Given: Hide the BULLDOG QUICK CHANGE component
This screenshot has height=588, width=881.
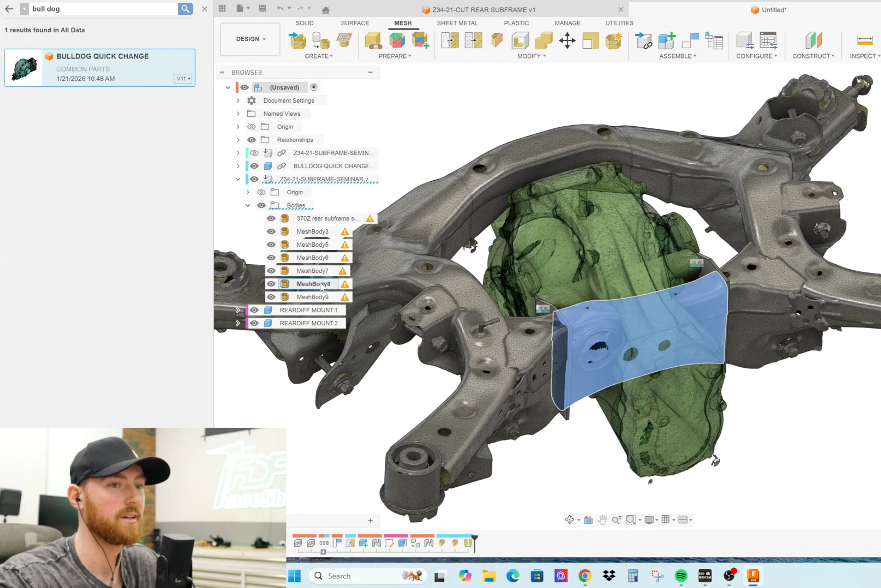Looking at the screenshot, I should [254, 166].
